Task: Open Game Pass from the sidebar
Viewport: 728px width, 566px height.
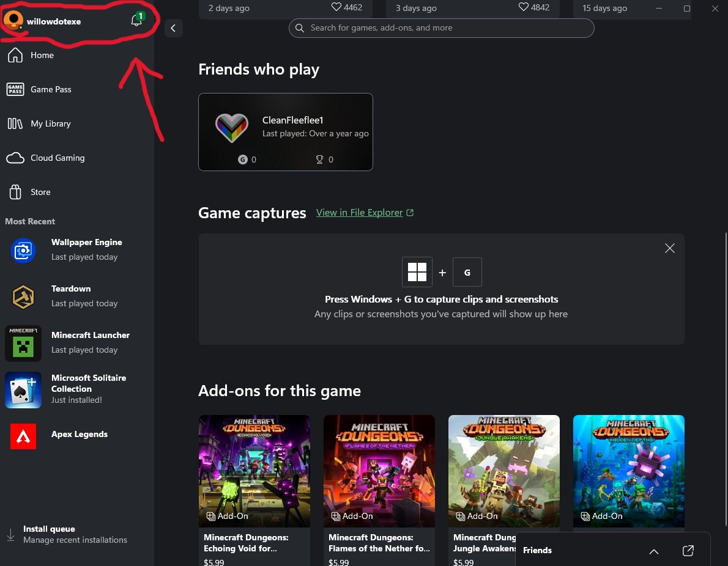Action: tap(50, 89)
